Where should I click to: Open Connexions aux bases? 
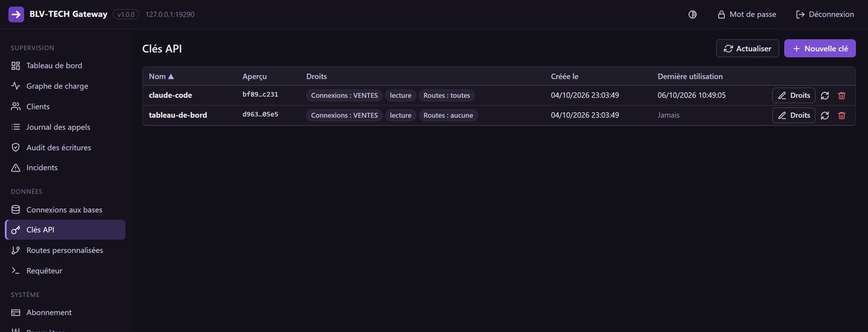65,210
